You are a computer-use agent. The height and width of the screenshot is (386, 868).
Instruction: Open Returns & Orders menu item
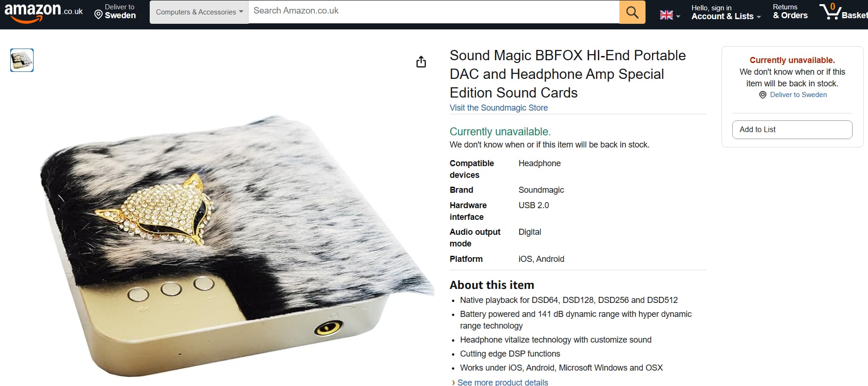pos(790,12)
